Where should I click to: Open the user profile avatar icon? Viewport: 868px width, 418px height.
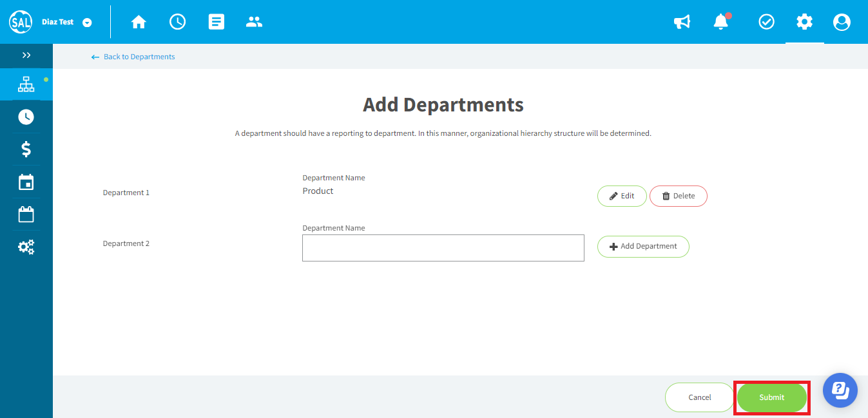tap(842, 22)
